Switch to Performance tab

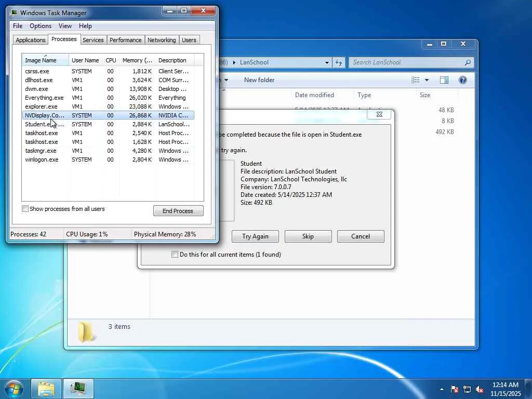(x=126, y=40)
